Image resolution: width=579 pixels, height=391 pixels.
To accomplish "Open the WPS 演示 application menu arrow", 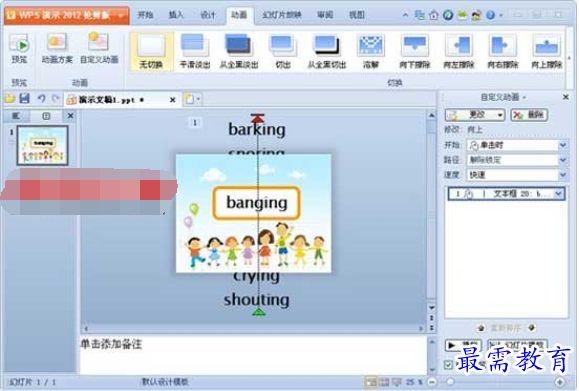I will (x=121, y=16).
